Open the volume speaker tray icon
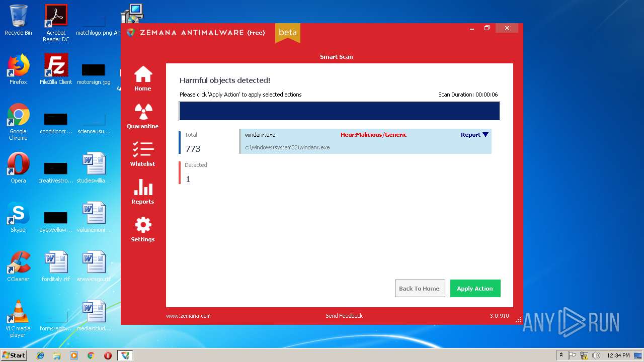The height and width of the screenshot is (362, 644). (596, 355)
